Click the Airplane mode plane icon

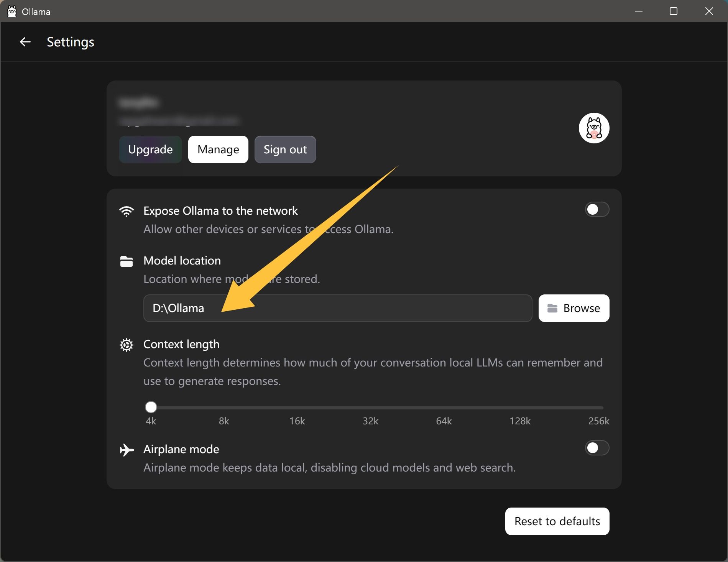[x=127, y=450]
